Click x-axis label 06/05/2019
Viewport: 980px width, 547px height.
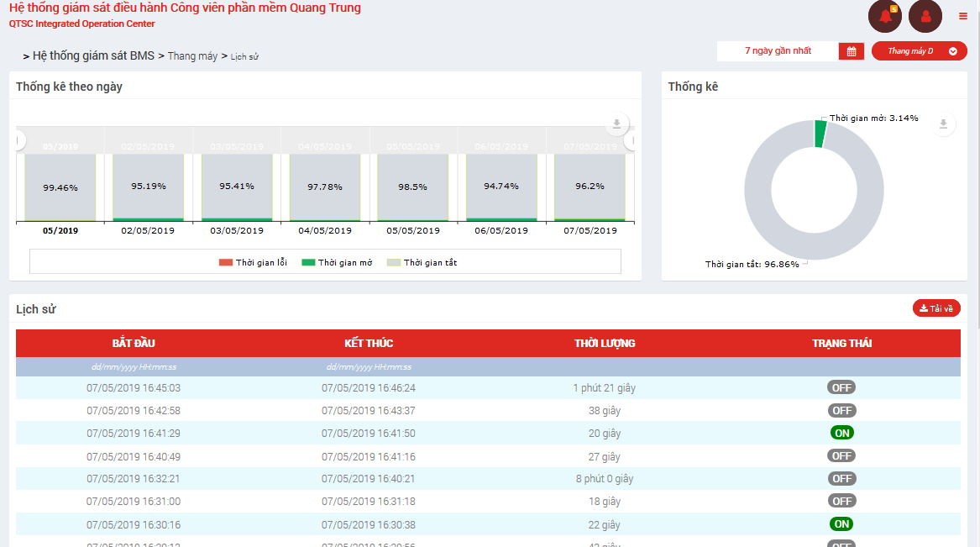[501, 231]
